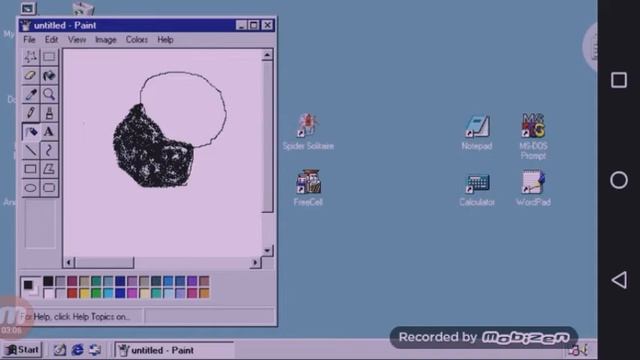Choose the Magnifier tool
Image resolution: width=640 pixels, height=360 pixels.
tap(49, 94)
